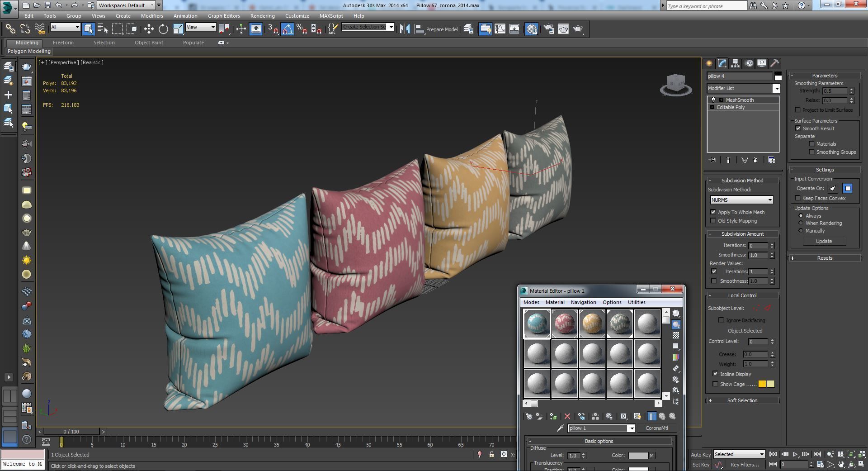
Task: Click Pin Stack icon below modifier stack
Action: click(x=713, y=160)
